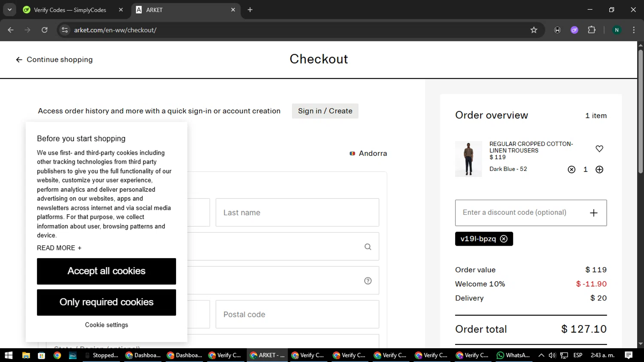Open the help question mark icon in form
644x362 pixels.
pos(368,280)
